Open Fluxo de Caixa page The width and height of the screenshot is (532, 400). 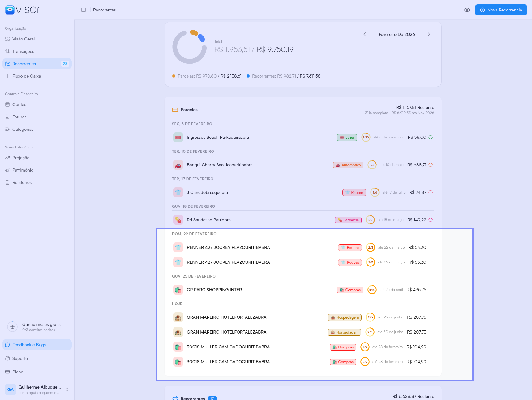27,76
